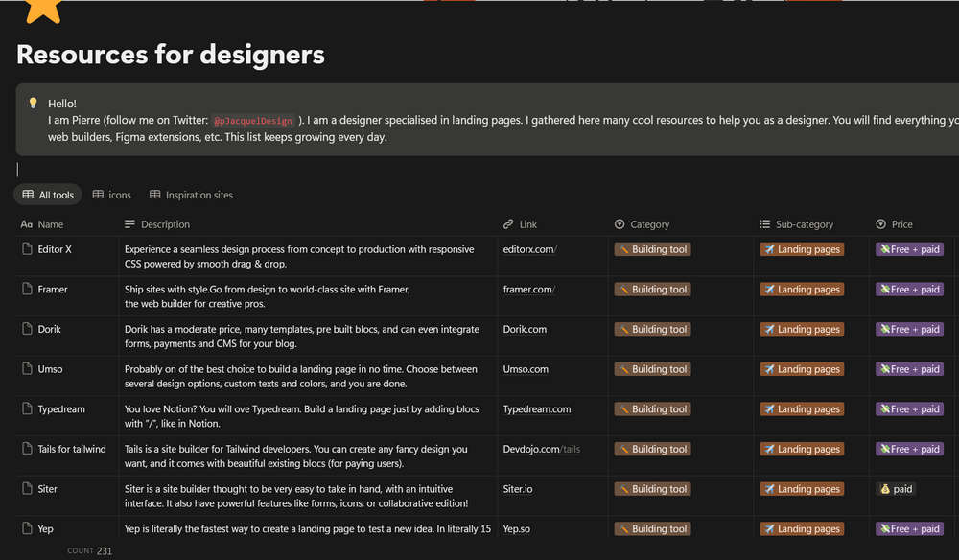
Task: Click the page icon beside Siter
Action: pyautogui.click(x=27, y=488)
